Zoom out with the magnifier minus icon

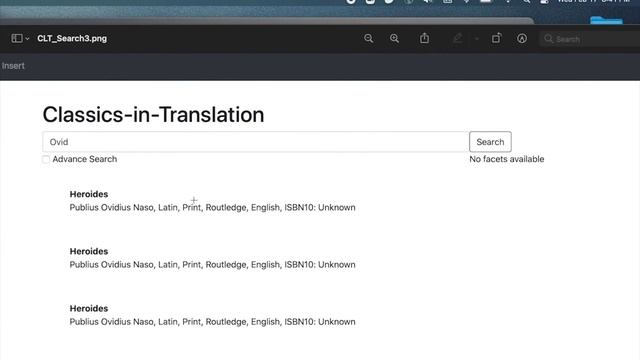(368, 38)
